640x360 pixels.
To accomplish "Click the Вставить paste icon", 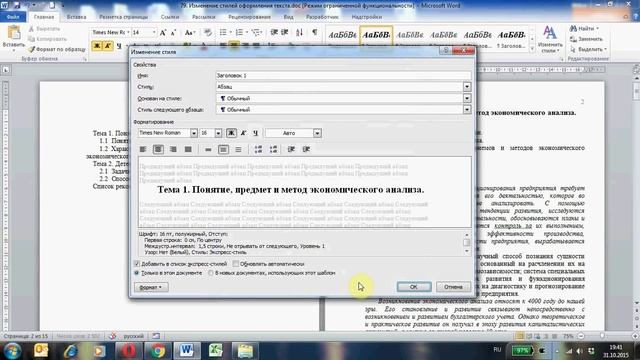I will tap(14, 33).
